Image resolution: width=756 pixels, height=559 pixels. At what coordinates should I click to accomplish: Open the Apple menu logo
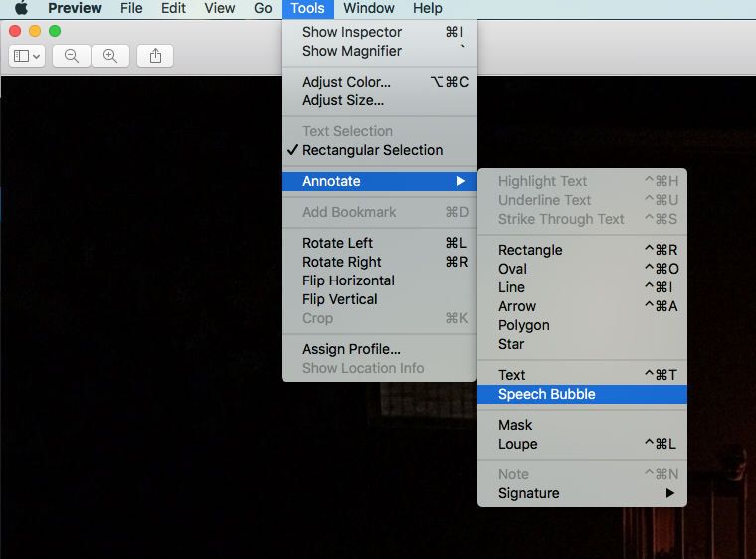pyautogui.click(x=21, y=8)
